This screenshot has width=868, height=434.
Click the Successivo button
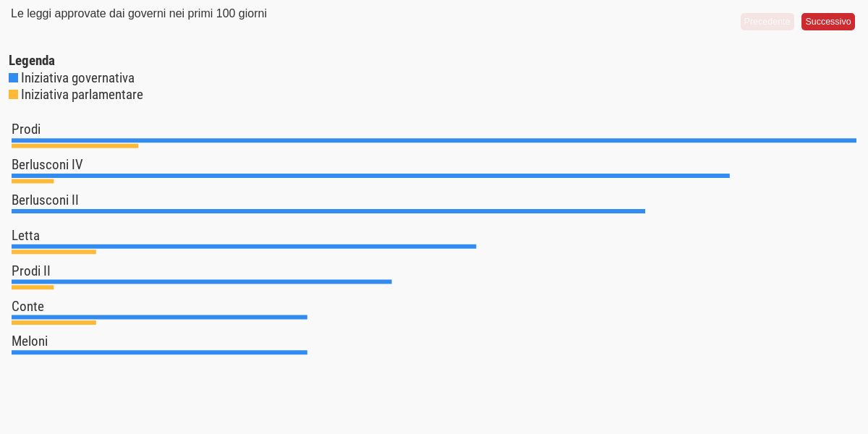click(x=828, y=22)
